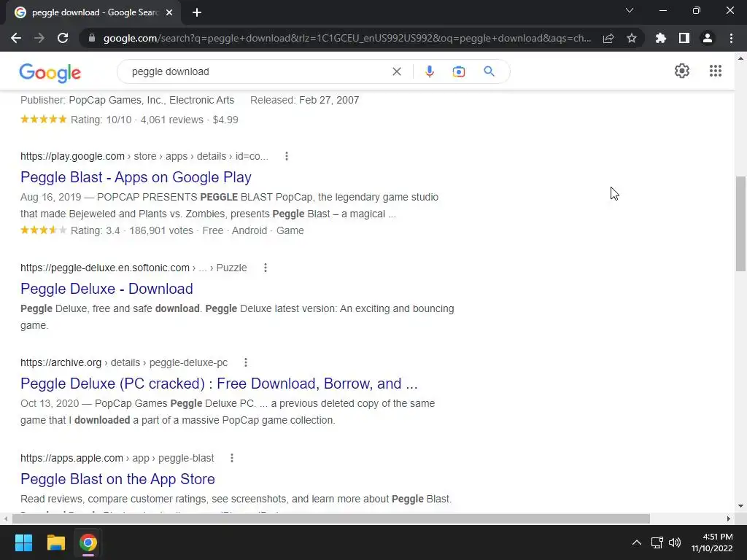Open File Explorer from taskbar
Viewport: 747px width, 560px height.
tap(55, 542)
